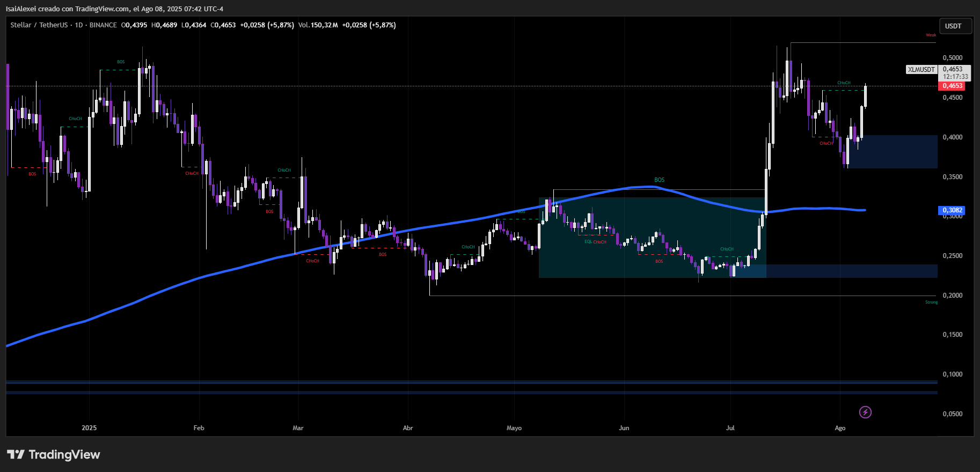This screenshot has height=472, width=980.
Task: Open the USDT currency selector
Action: 955,26
